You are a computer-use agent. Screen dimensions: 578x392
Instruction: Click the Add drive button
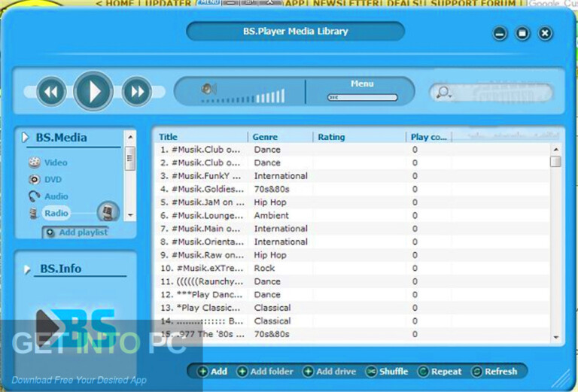[x=330, y=372]
